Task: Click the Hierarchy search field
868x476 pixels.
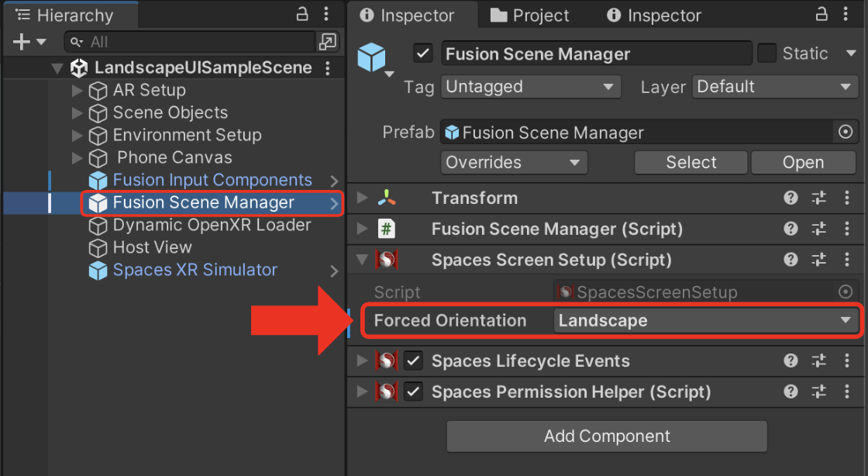Action: pos(189,42)
